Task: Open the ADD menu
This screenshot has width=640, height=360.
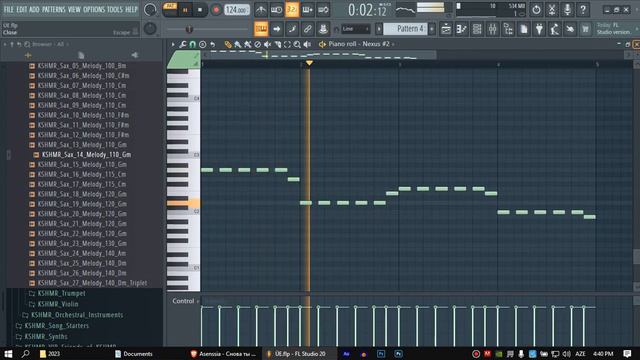Action: (34, 9)
